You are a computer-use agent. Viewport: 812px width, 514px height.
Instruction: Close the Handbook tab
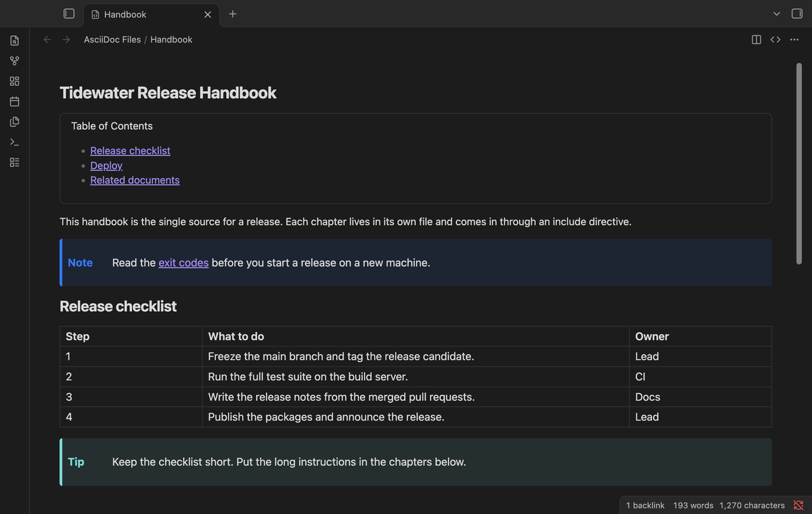click(x=207, y=14)
